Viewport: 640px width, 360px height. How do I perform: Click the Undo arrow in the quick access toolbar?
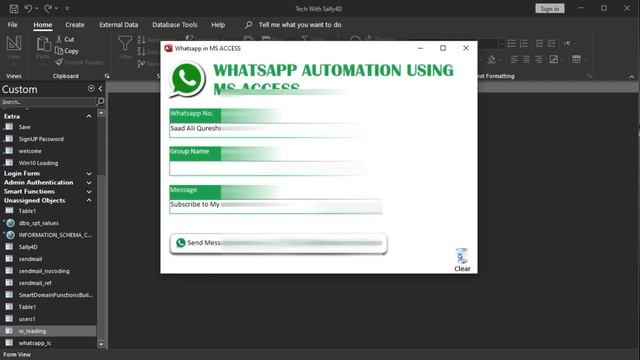click(x=28, y=9)
